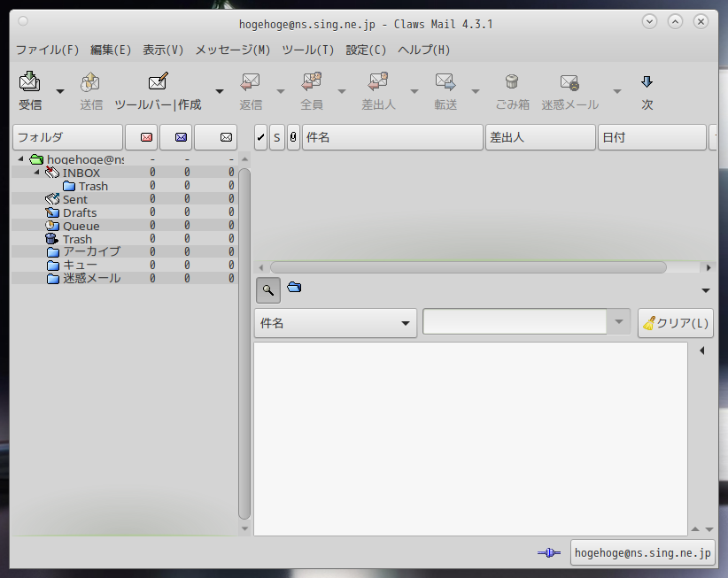This screenshot has width=728, height=578.
Task: Collapse the INBOX folder tree
Action: [x=36, y=173]
